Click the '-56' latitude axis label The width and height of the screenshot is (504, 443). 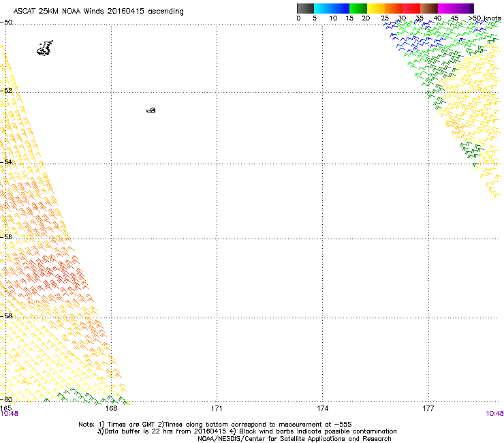(x=6, y=237)
